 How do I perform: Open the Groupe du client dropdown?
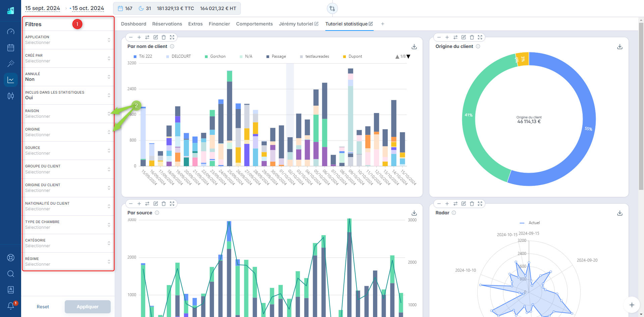68,169
